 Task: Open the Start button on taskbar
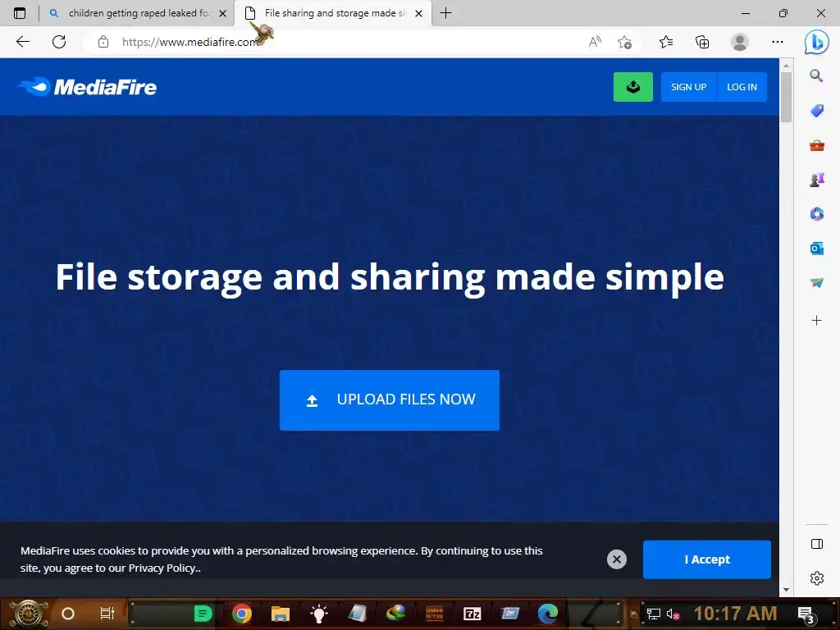(x=28, y=614)
